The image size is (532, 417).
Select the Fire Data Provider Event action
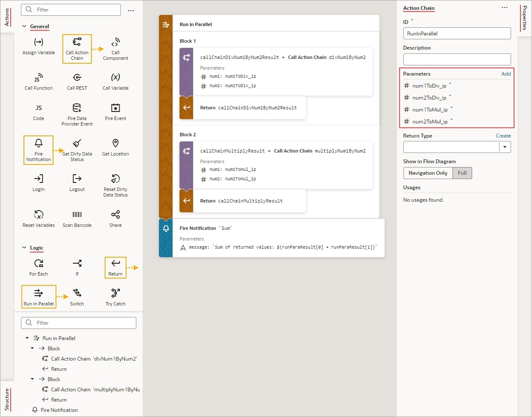click(x=77, y=115)
